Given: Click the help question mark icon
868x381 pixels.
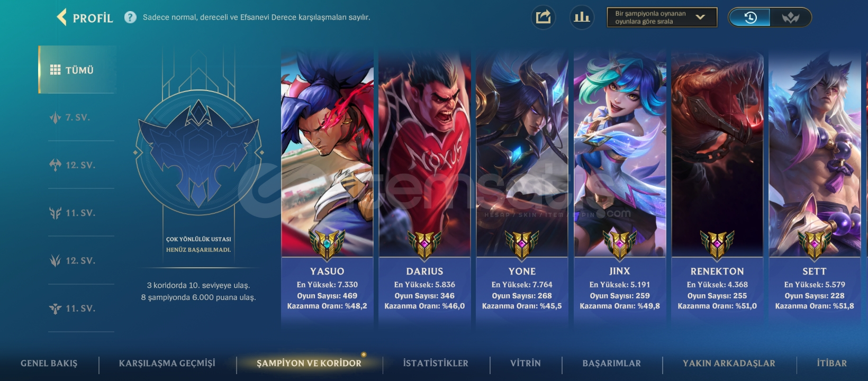Looking at the screenshot, I should 130,17.
